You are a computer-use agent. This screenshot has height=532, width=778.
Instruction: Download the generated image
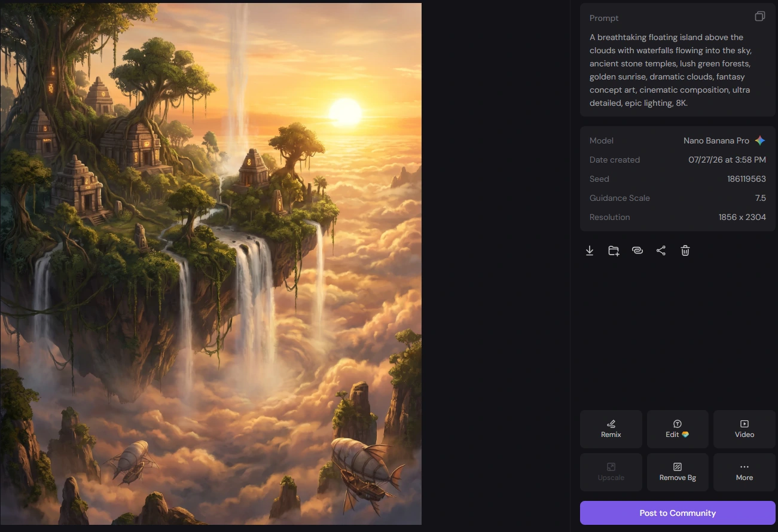tap(590, 250)
